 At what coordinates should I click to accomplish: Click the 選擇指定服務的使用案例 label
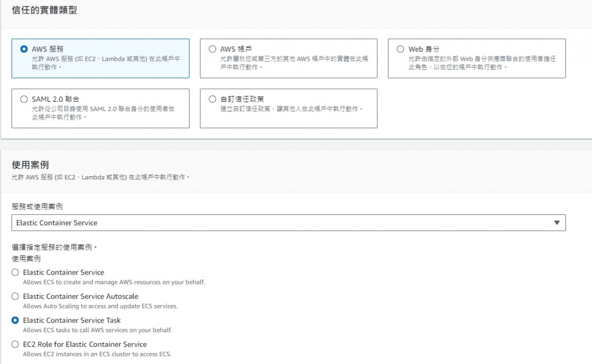[x=54, y=247]
